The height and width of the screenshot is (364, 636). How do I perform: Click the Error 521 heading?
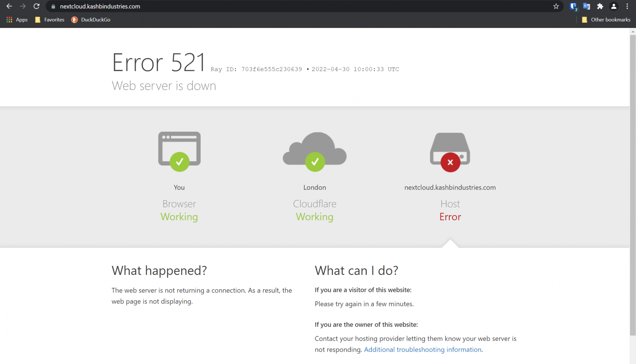pos(159,63)
